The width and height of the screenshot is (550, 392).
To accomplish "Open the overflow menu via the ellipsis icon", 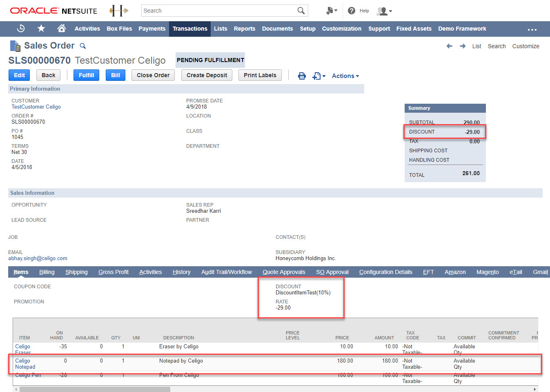I will pyautogui.click(x=532, y=29).
